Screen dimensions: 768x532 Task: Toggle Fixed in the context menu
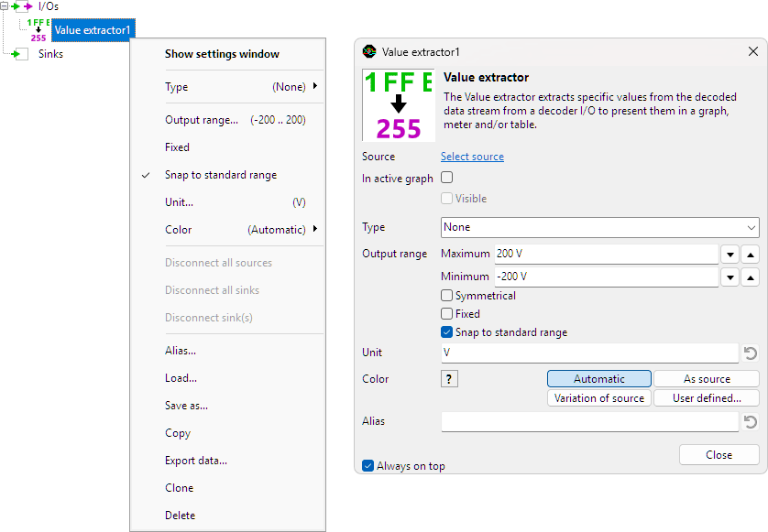[x=227, y=147]
